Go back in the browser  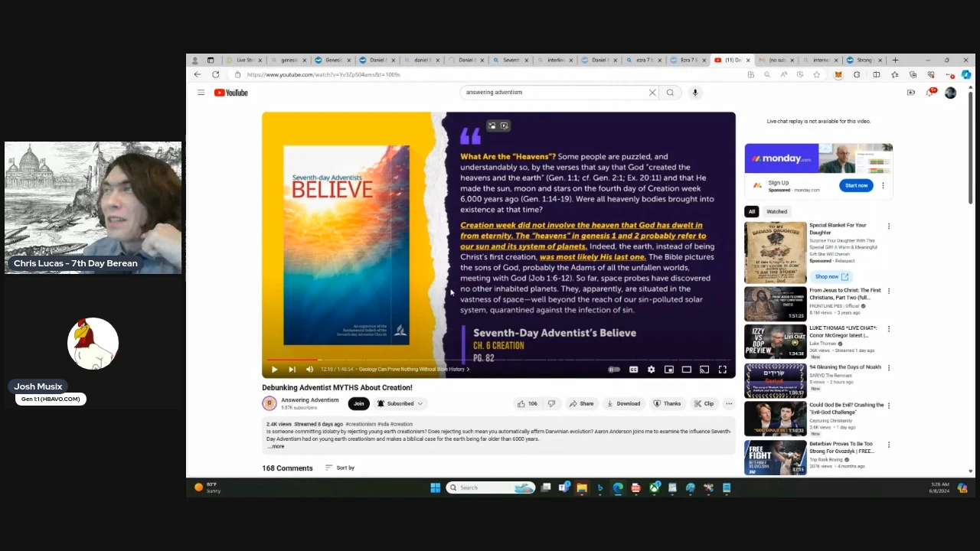point(198,74)
